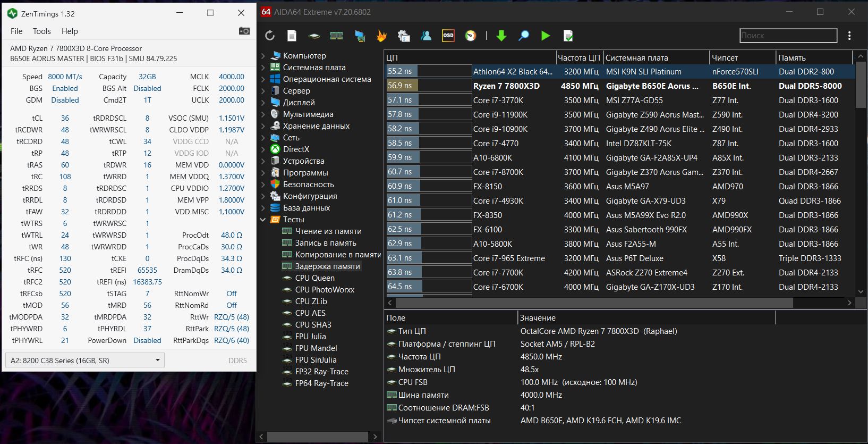Select Устройства in the tree

pos(303,161)
